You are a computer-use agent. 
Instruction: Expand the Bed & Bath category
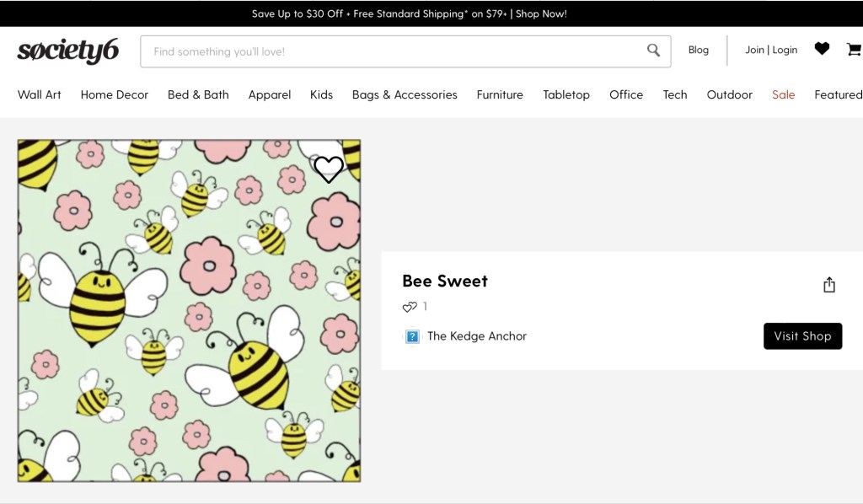click(198, 94)
